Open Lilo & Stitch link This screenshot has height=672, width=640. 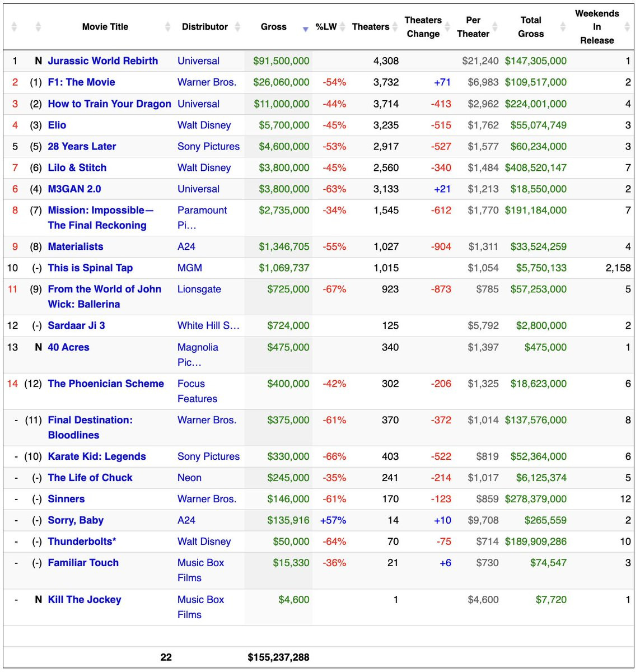click(x=77, y=167)
